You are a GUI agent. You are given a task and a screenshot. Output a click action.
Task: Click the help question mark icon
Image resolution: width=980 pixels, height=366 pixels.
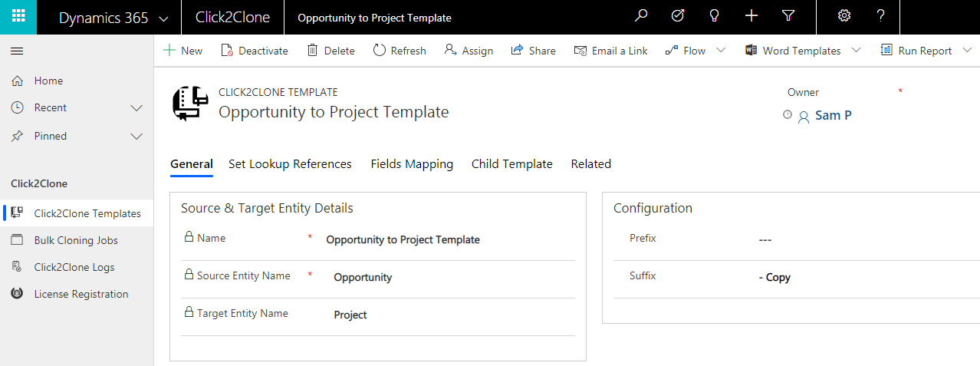click(881, 16)
